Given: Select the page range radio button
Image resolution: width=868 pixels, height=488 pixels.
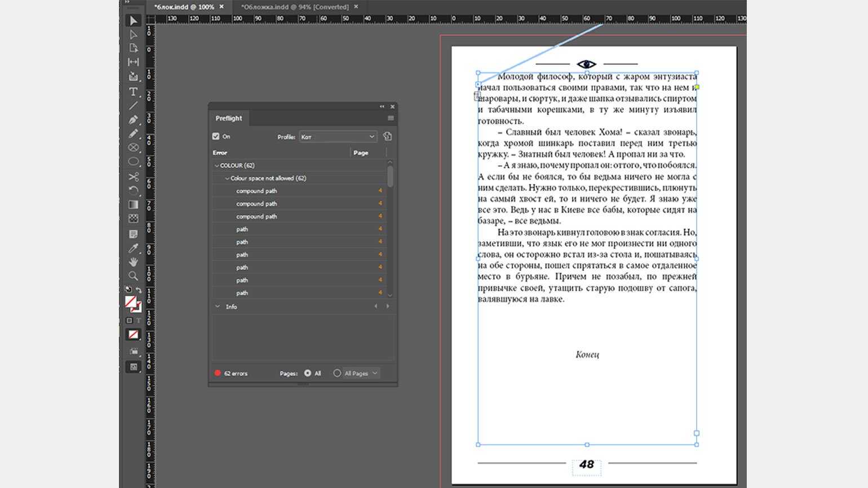Looking at the screenshot, I should 337,373.
